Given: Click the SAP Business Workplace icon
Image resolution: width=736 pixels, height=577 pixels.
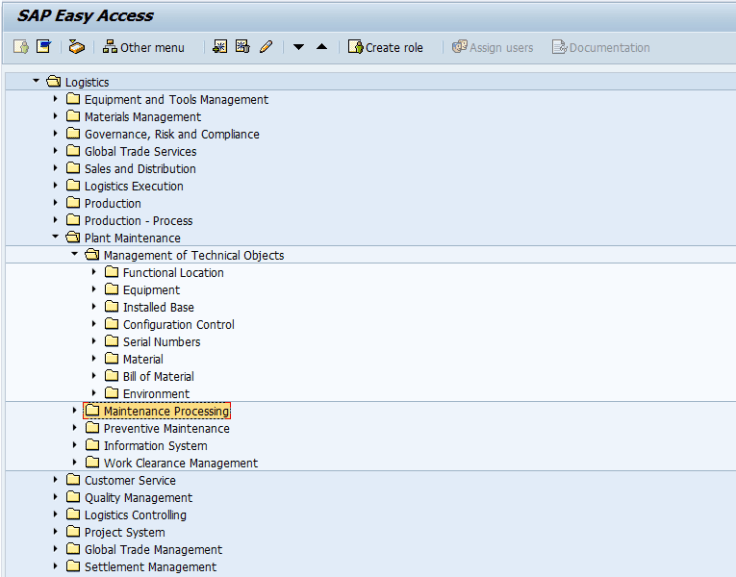Looking at the screenshot, I should (77, 47).
